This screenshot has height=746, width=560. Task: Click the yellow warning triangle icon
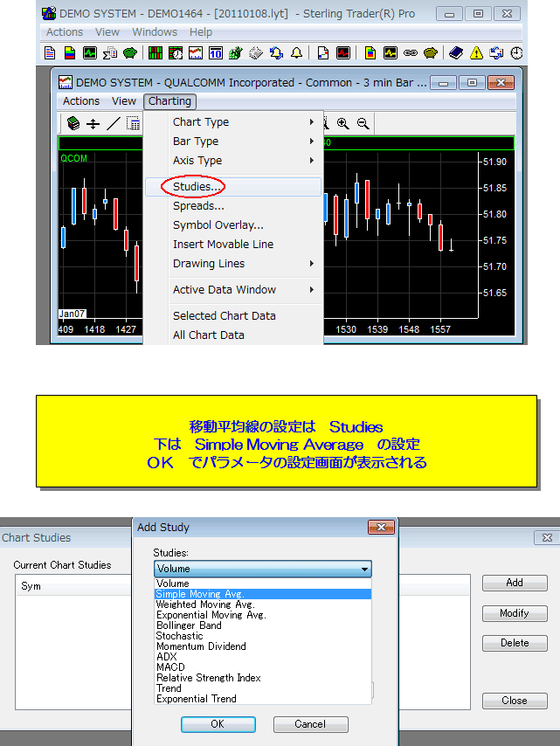(x=476, y=52)
